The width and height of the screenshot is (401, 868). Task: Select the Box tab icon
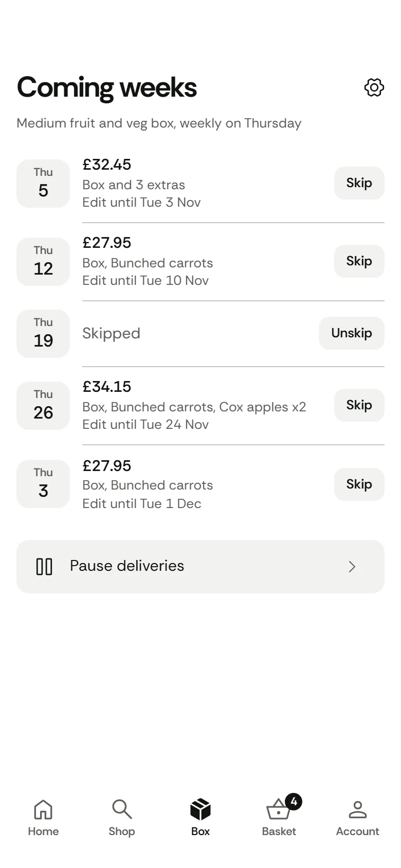(200, 809)
